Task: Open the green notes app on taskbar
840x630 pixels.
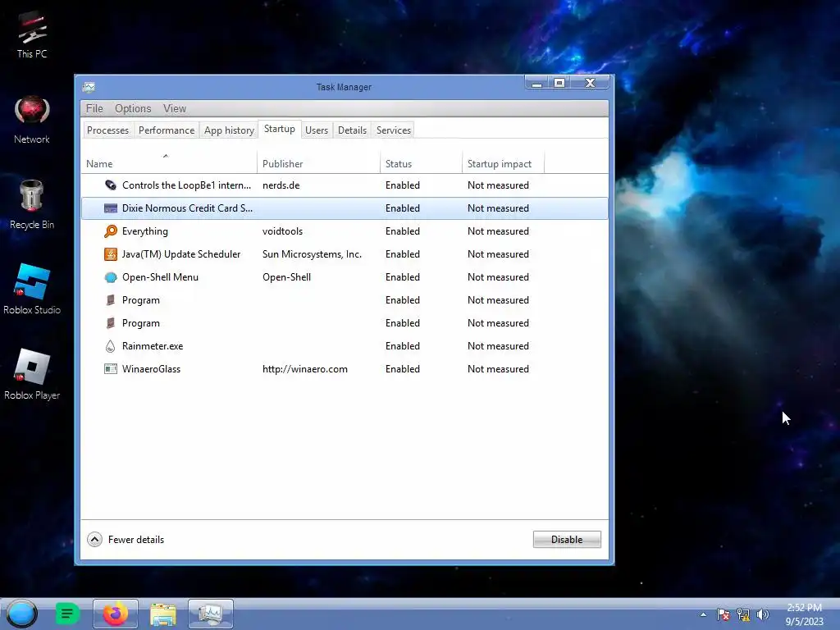Action: tap(67, 614)
